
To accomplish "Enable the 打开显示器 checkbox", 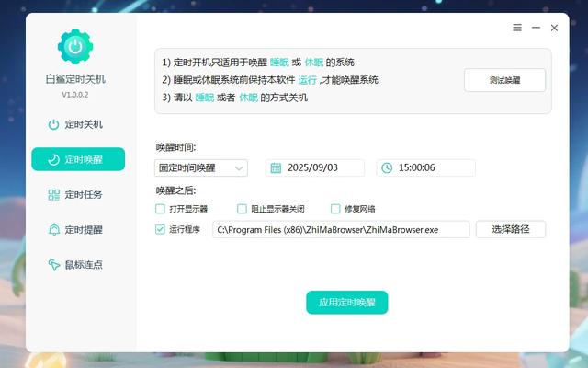I will point(160,209).
